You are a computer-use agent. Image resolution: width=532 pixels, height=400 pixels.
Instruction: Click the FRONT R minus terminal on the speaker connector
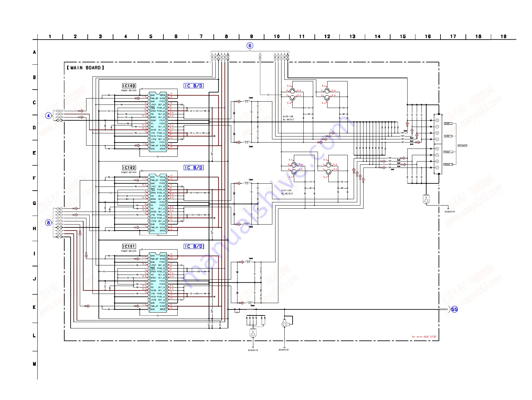click(x=437, y=168)
